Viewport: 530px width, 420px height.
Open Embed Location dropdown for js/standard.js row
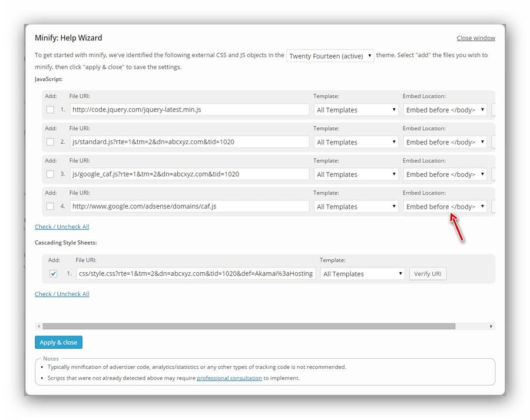[x=445, y=142]
